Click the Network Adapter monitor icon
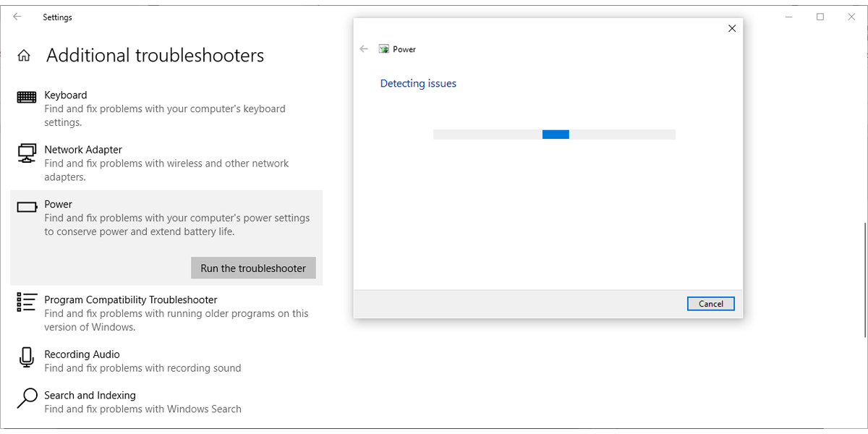The width and height of the screenshot is (868, 434). coord(27,153)
